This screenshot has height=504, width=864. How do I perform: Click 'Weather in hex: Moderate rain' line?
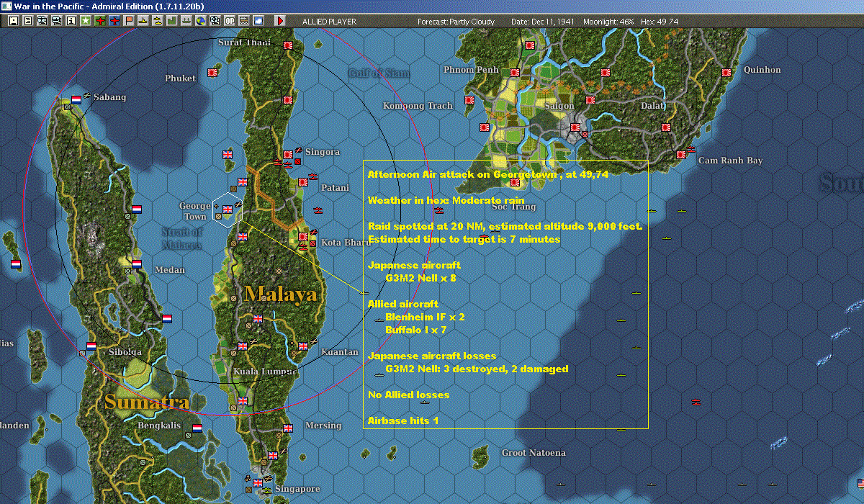pos(446,200)
